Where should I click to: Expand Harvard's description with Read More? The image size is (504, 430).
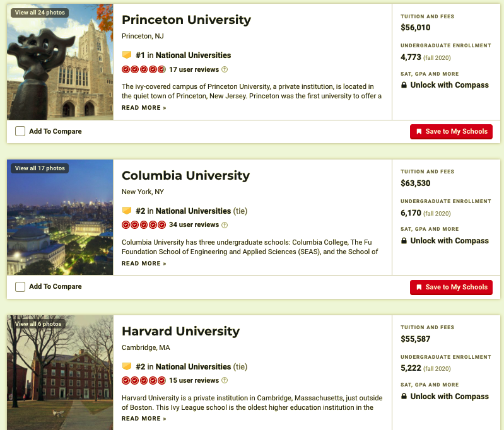(x=144, y=419)
